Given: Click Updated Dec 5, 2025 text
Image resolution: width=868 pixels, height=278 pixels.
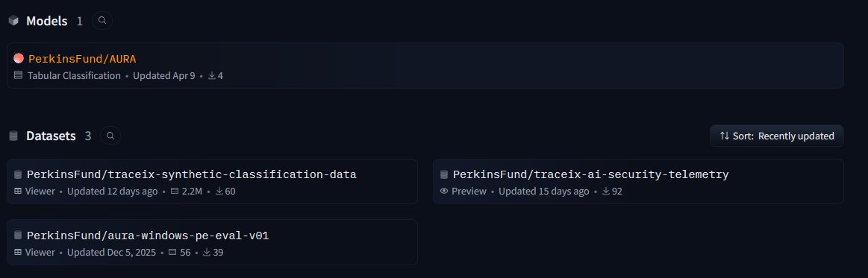Looking at the screenshot, I should (111, 252).
